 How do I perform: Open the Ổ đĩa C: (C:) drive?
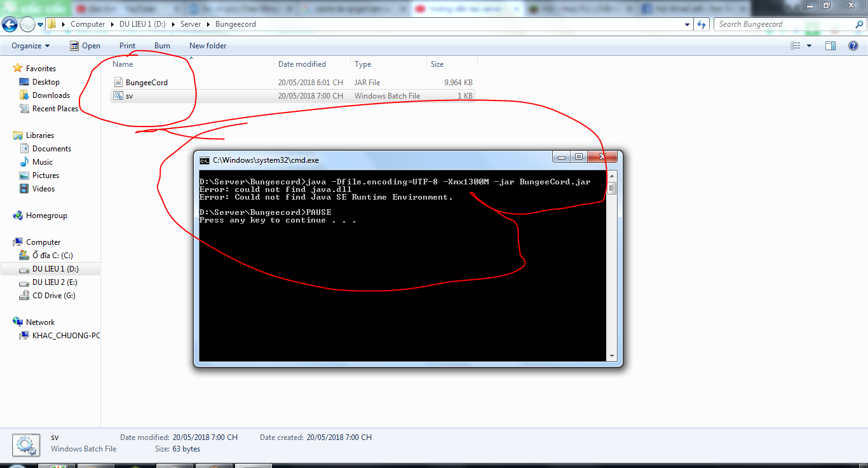click(x=52, y=256)
